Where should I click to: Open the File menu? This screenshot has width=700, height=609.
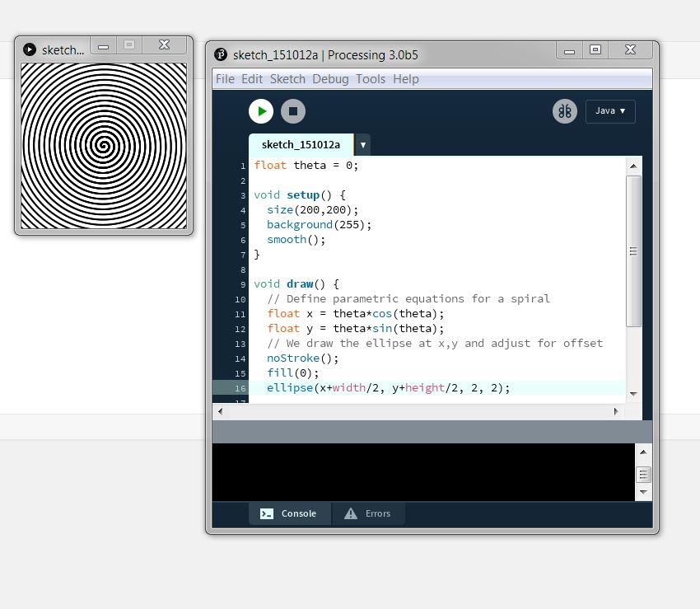point(225,79)
